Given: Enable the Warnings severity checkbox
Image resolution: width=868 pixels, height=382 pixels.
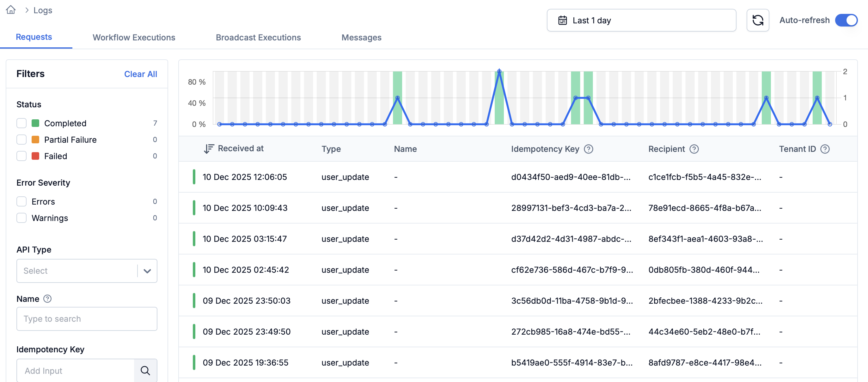Looking at the screenshot, I should click(x=21, y=218).
